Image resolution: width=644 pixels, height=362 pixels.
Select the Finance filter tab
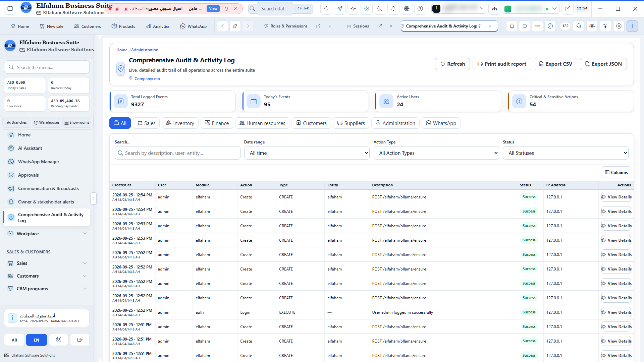[217, 123]
